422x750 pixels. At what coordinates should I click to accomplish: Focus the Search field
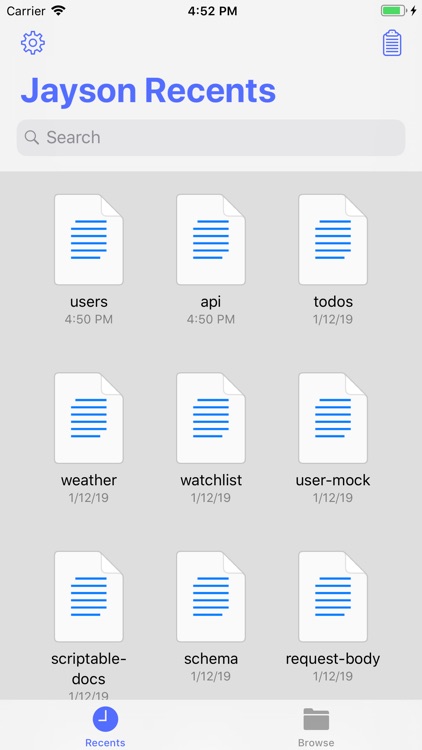pos(211,137)
